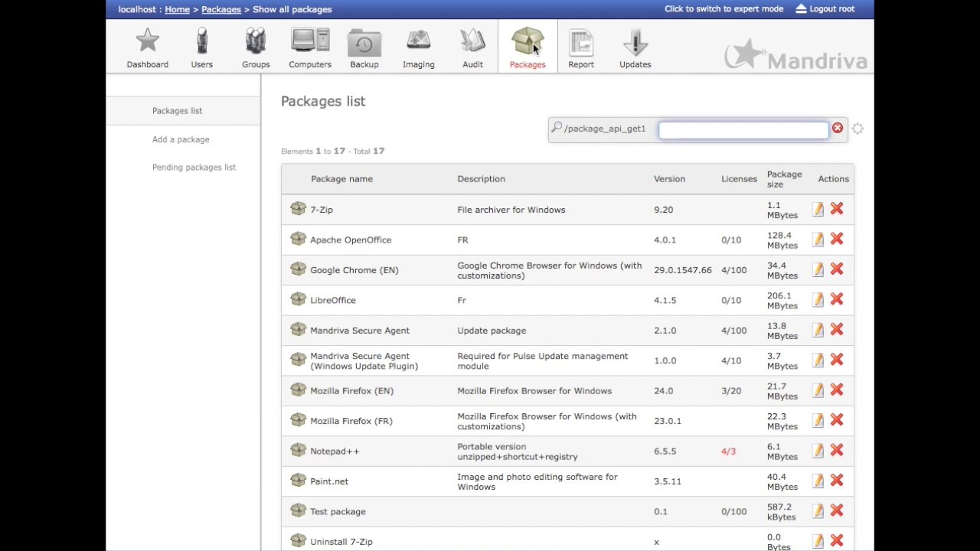Edit the Test package entry
This screenshot has height=551, width=980.
point(818,511)
